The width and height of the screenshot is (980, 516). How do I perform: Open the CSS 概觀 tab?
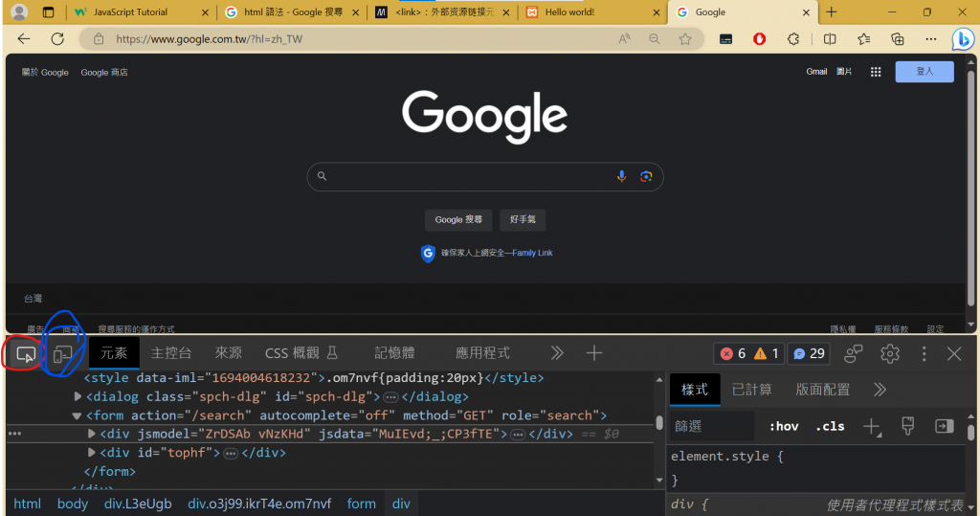click(x=301, y=353)
